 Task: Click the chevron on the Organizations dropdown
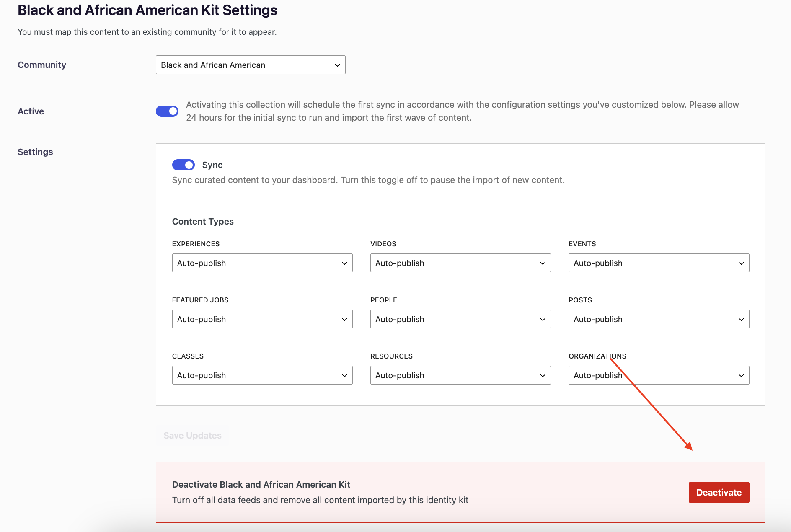click(x=742, y=375)
